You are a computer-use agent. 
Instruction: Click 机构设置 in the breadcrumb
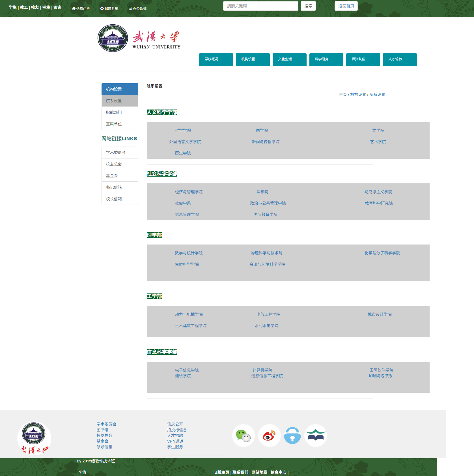pos(358,95)
